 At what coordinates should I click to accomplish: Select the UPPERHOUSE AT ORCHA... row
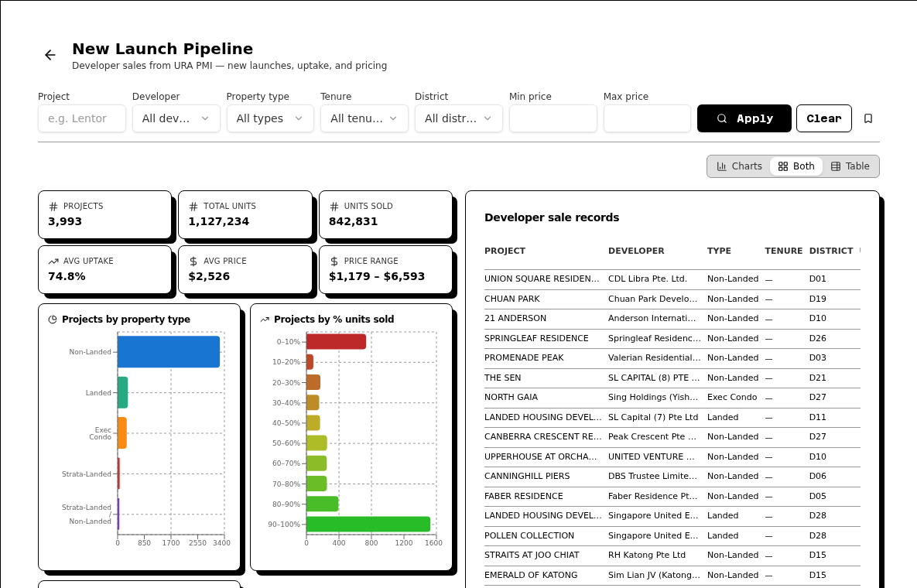672,457
